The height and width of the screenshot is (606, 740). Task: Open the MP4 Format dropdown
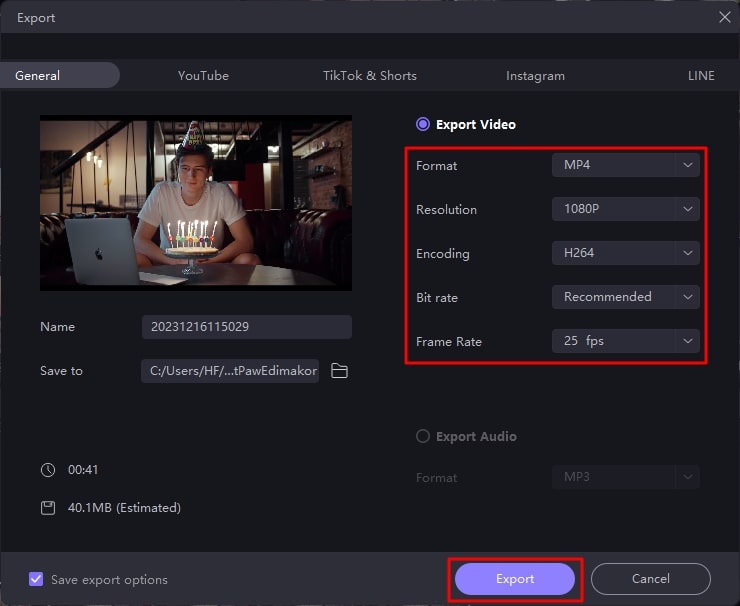tap(626, 165)
